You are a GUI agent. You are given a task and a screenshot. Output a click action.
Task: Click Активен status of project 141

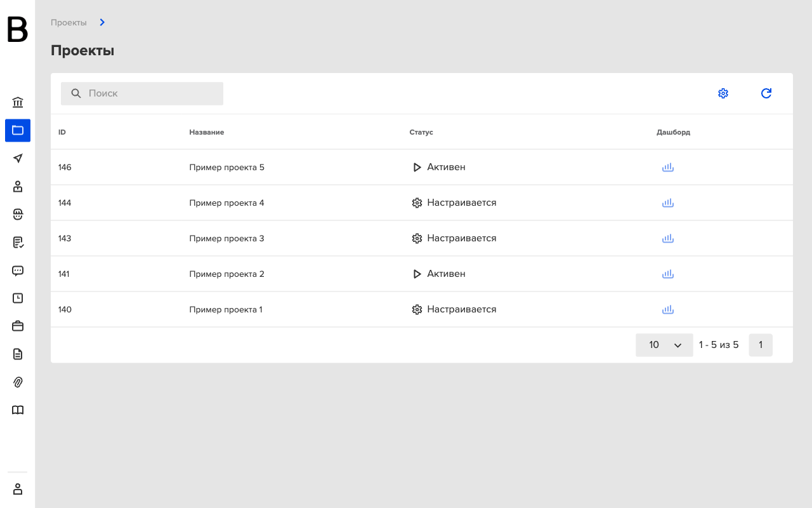point(439,274)
